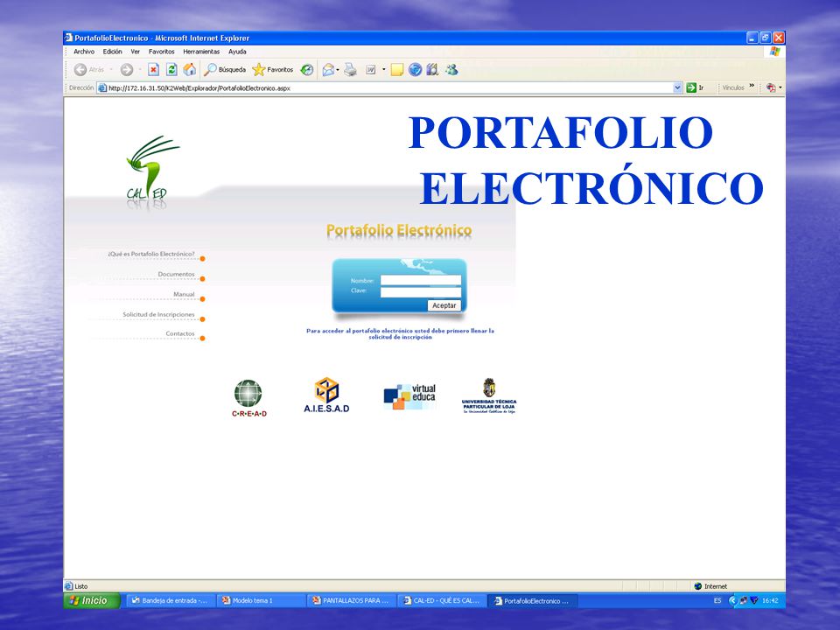
Task: Print the page with printer icon
Action: [x=350, y=70]
